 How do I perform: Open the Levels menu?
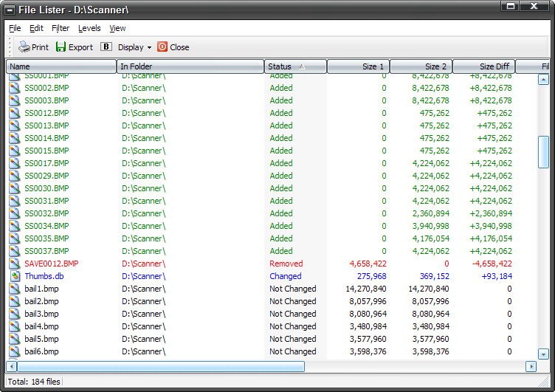[x=89, y=28]
